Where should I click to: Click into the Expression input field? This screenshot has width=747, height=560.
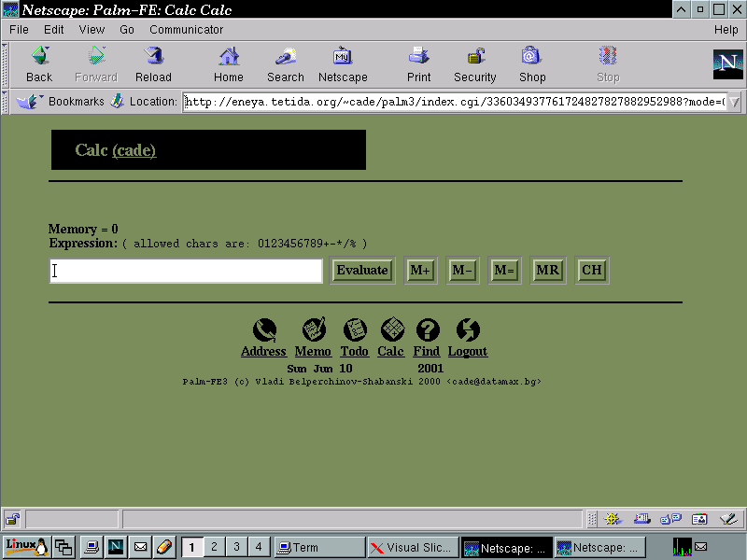186,271
